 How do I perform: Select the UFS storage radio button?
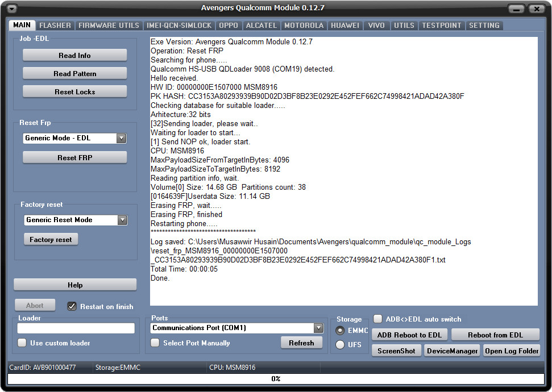(x=340, y=344)
